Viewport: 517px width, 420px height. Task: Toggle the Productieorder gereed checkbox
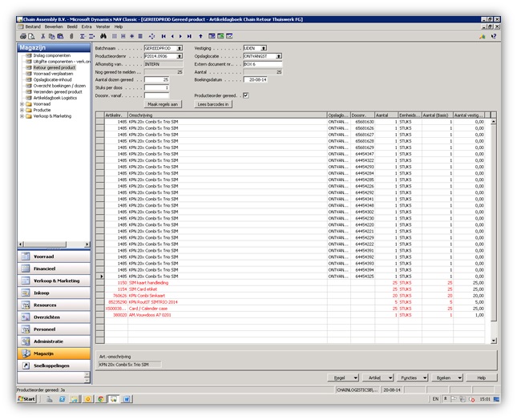[x=245, y=95]
